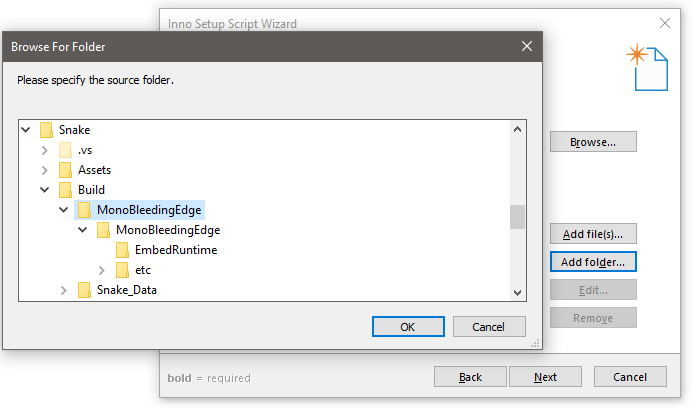693x408 pixels.
Task: Click the folder tree scrollbar thumb
Action: point(518,217)
